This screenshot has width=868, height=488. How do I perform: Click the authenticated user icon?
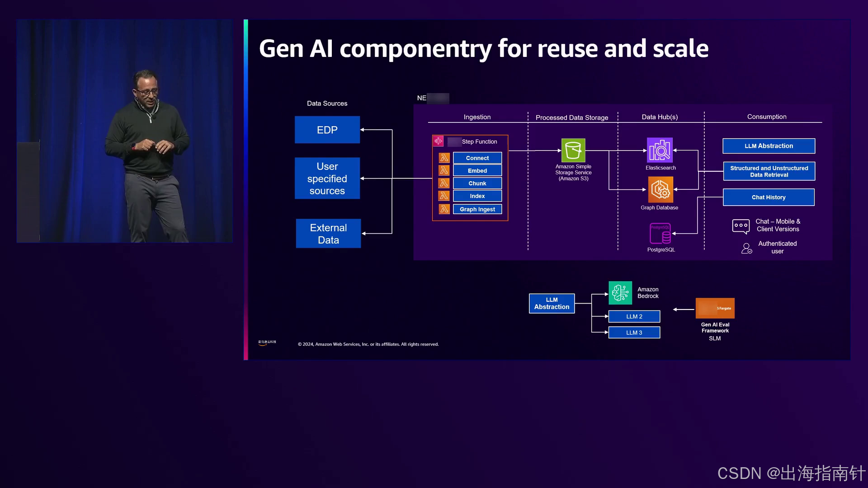[746, 248]
